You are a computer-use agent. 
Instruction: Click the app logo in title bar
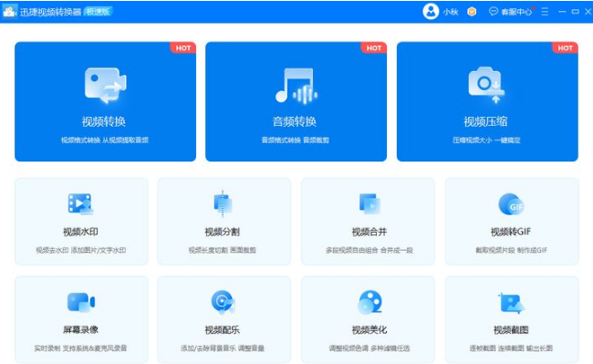(x=9, y=11)
